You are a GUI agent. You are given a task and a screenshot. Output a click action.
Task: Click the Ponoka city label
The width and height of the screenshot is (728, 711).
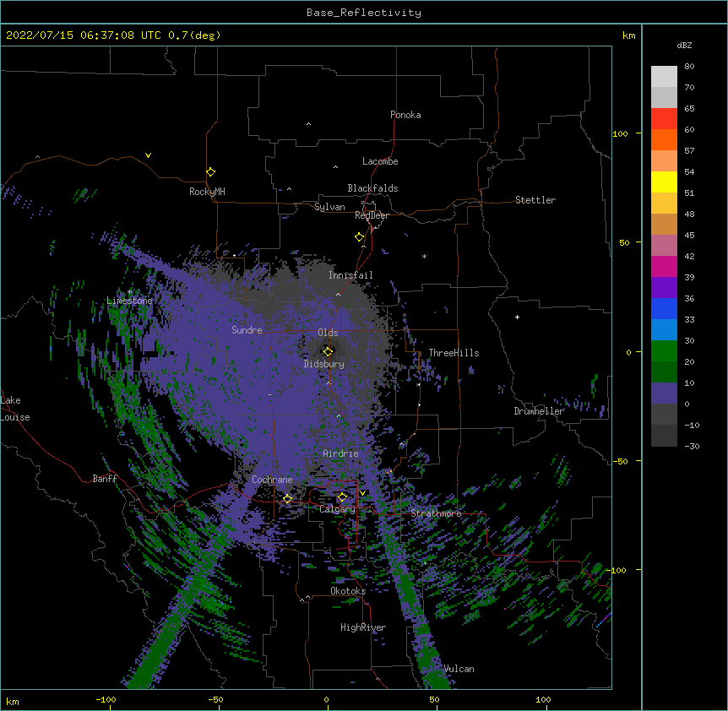pyautogui.click(x=405, y=115)
